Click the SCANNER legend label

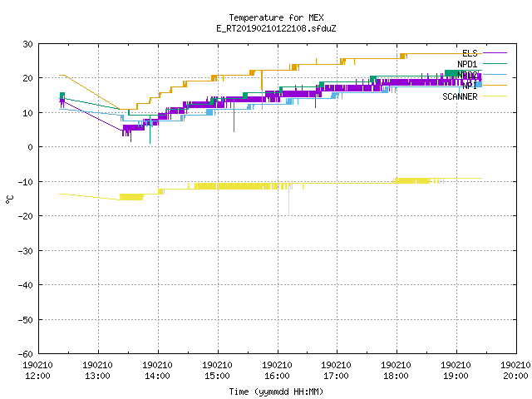460,96
